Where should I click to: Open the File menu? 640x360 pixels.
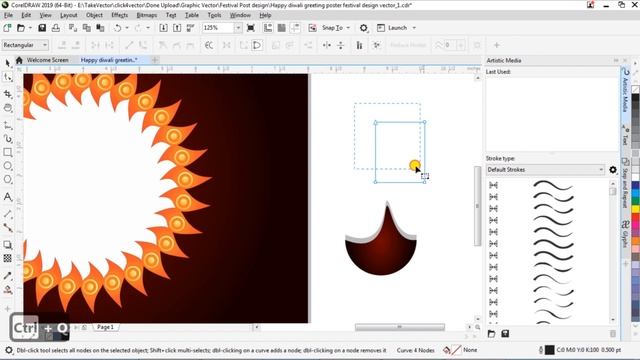[x=8, y=15]
